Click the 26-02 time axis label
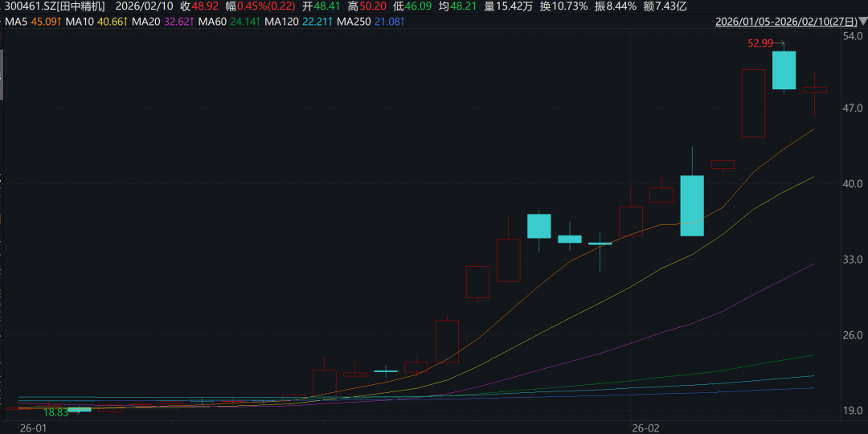The height and width of the screenshot is (434, 868). (646, 428)
